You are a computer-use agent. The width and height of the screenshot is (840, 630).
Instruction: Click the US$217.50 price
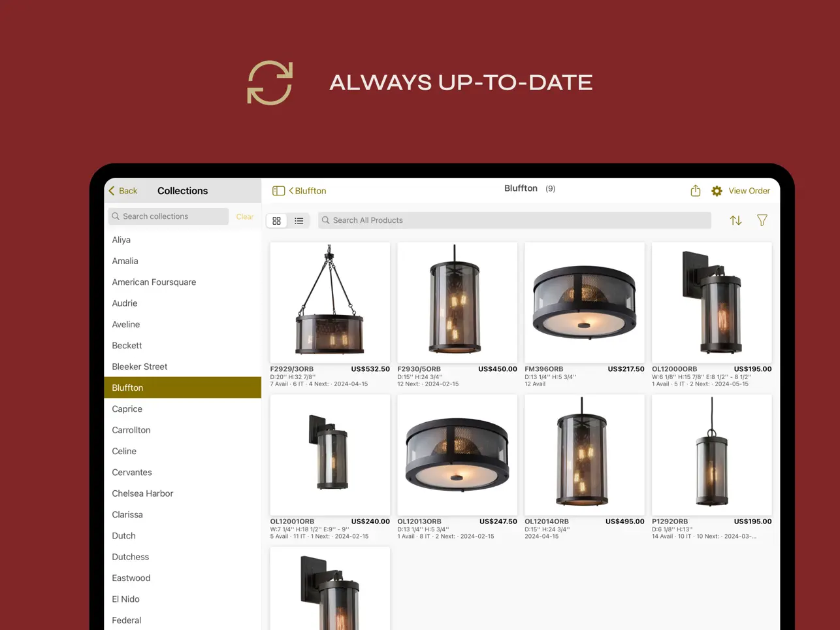click(626, 369)
